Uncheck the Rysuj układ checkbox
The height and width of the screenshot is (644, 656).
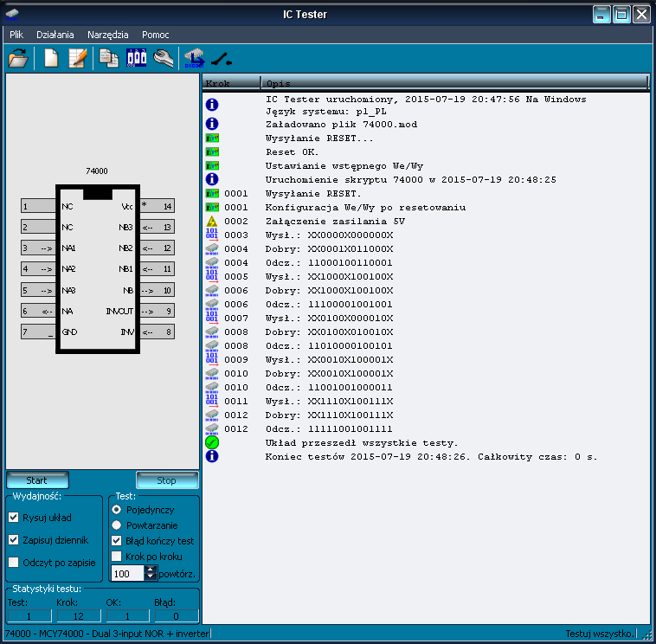14,518
